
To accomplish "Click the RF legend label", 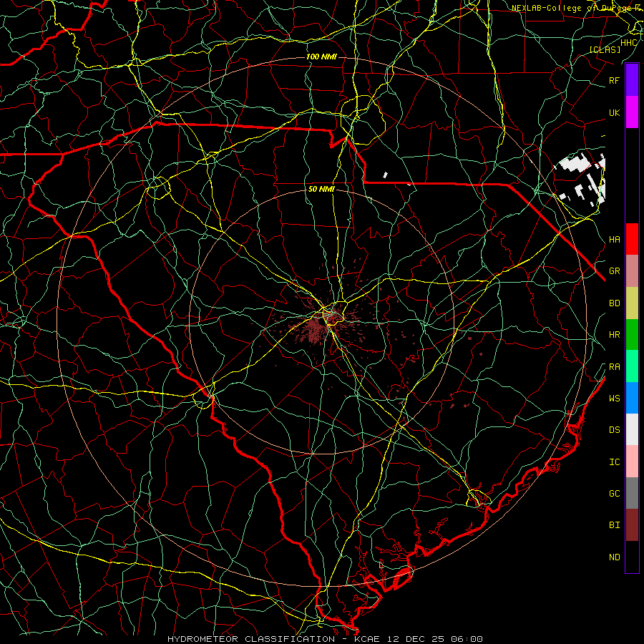I will [614, 80].
